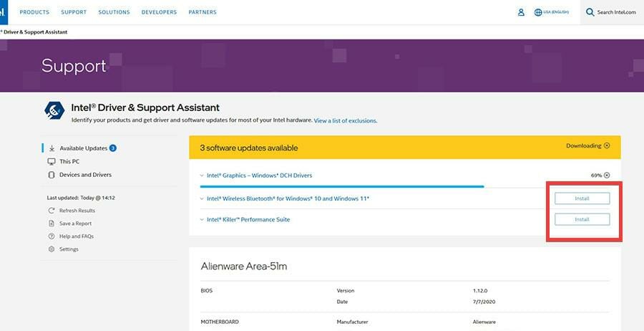644x331 pixels.
Task: Expand Intel Killer Performance Suite details
Action: coord(201,220)
